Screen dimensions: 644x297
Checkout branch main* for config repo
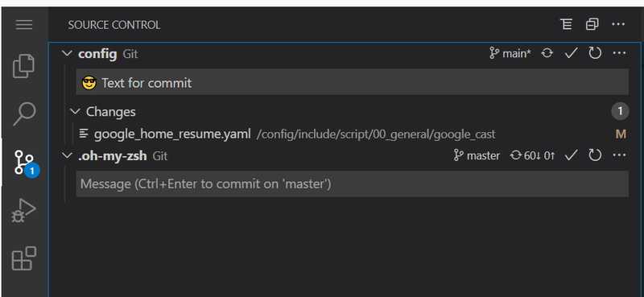(510, 53)
